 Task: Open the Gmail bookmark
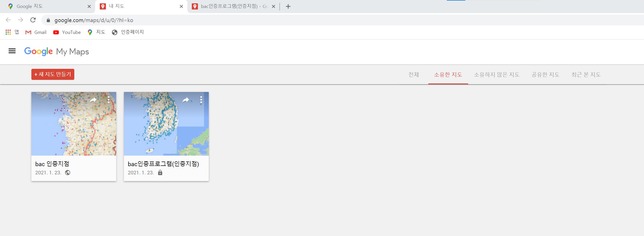click(36, 32)
